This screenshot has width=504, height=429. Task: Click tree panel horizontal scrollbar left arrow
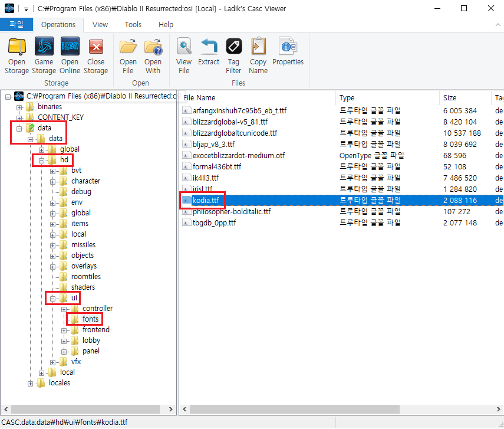click(6, 409)
